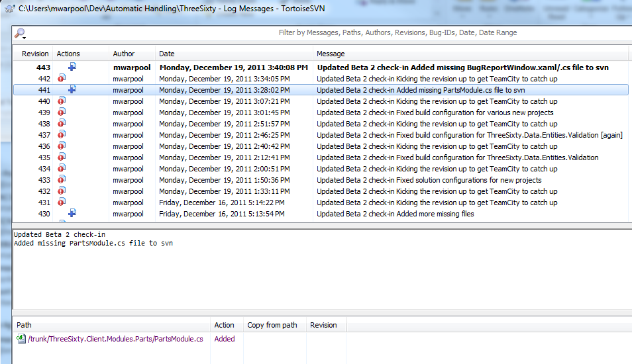The height and width of the screenshot is (364, 632).
Task: Click the added action icon for revision 443
Action: click(x=72, y=66)
